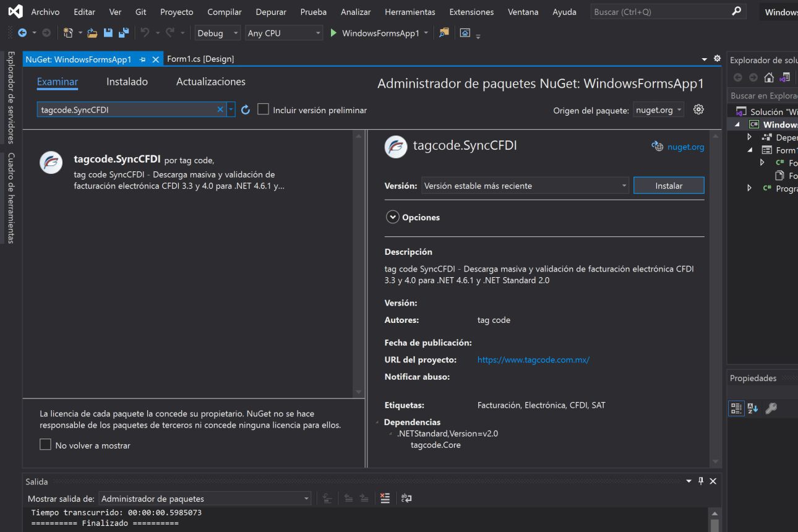Open the Herramientas menu

[x=410, y=12]
